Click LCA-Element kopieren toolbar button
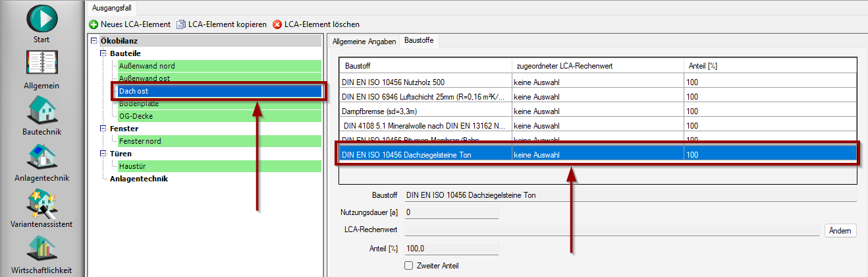868x277 pixels. click(x=221, y=24)
